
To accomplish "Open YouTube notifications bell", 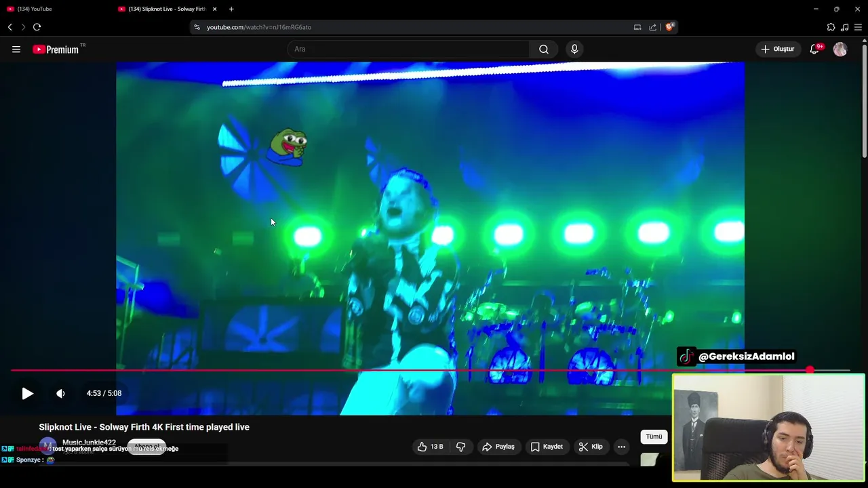I will (814, 49).
